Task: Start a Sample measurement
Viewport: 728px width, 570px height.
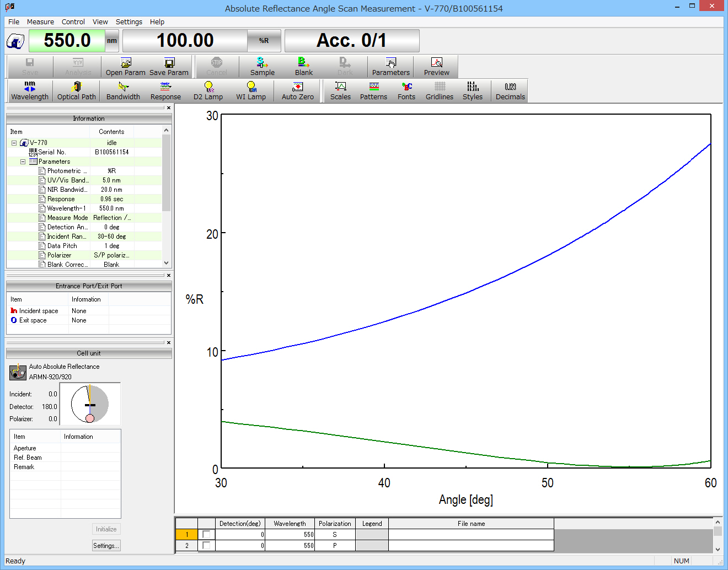Action: pyautogui.click(x=261, y=67)
